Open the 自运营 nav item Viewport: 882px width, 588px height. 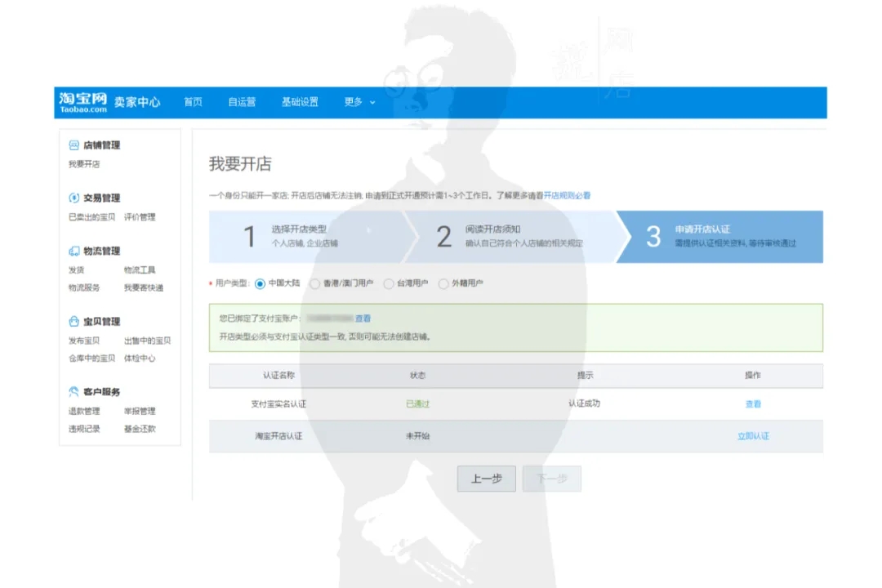click(x=242, y=102)
